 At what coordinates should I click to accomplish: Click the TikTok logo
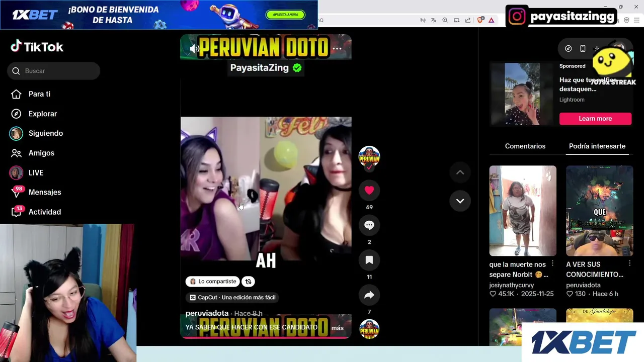point(37,47)
